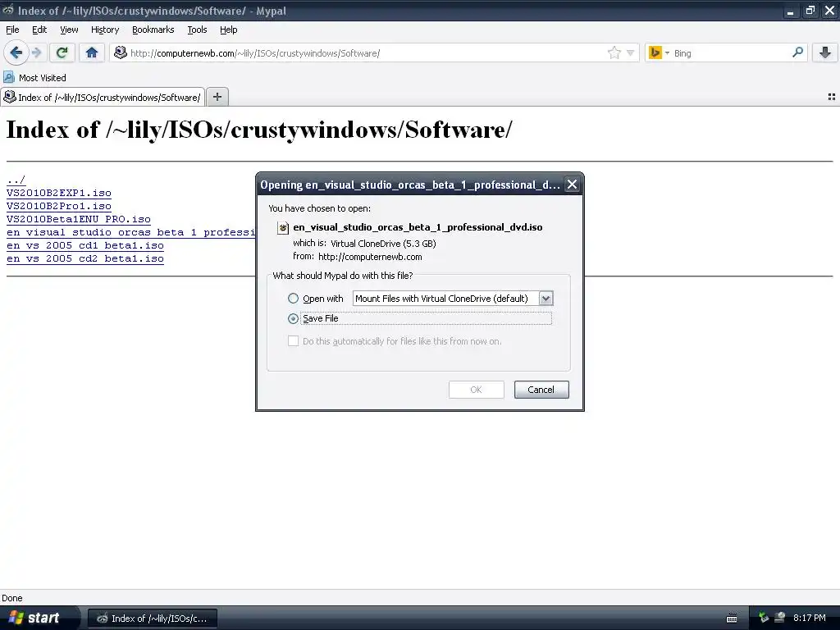Open the address bar history dropdown arrow
This screenshot has width=840, height=630.
(x=631, y=53)
